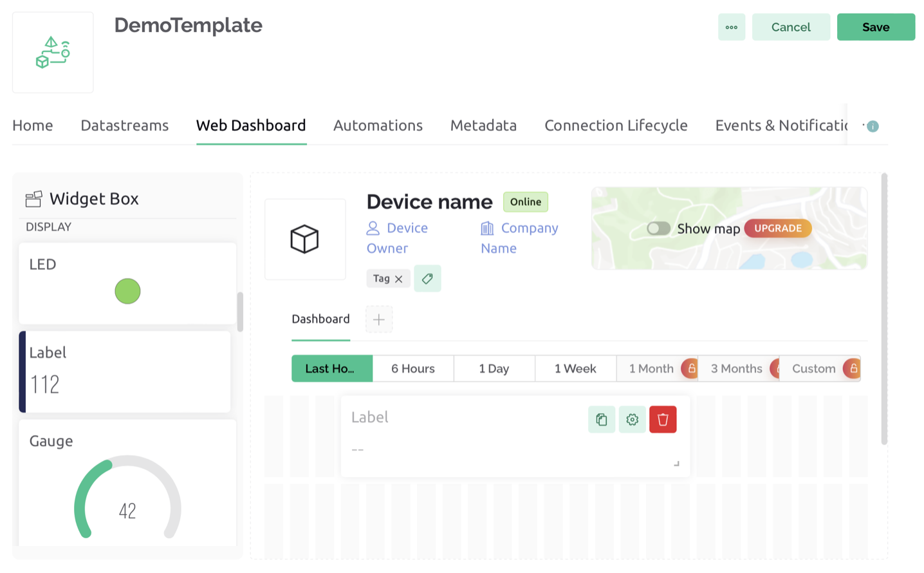The image size is (924, 573).
Task: Duplicate the Label widget
Action: click(602, 420)
